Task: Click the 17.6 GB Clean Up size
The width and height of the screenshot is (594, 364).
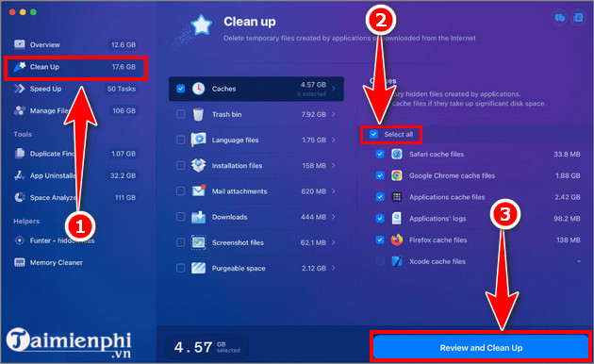Action: (x=124, y=67)
